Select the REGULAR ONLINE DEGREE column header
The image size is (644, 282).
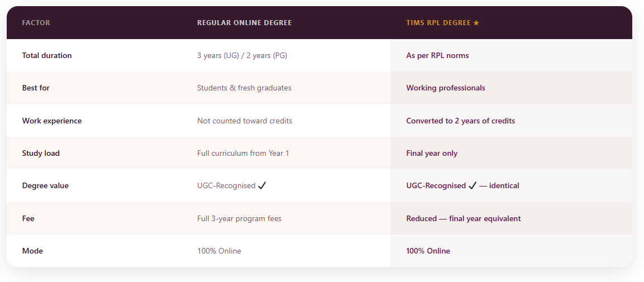(x=244, y=23)
